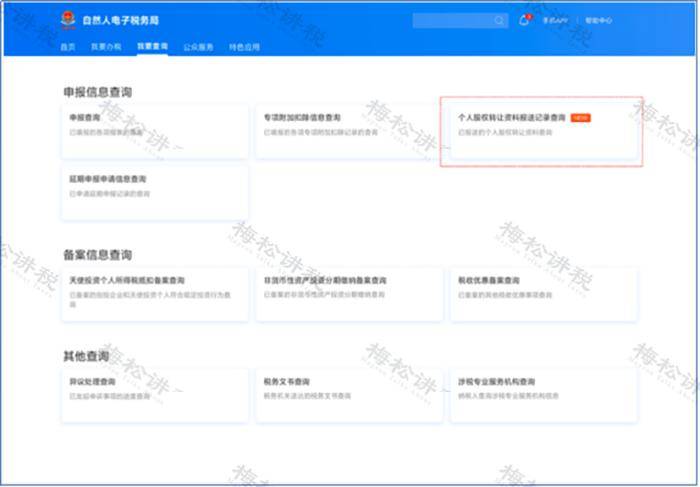The width and height of the screenshot is (700, 487).
Task: Click the header search input box
Action: (x=460, y=21)
